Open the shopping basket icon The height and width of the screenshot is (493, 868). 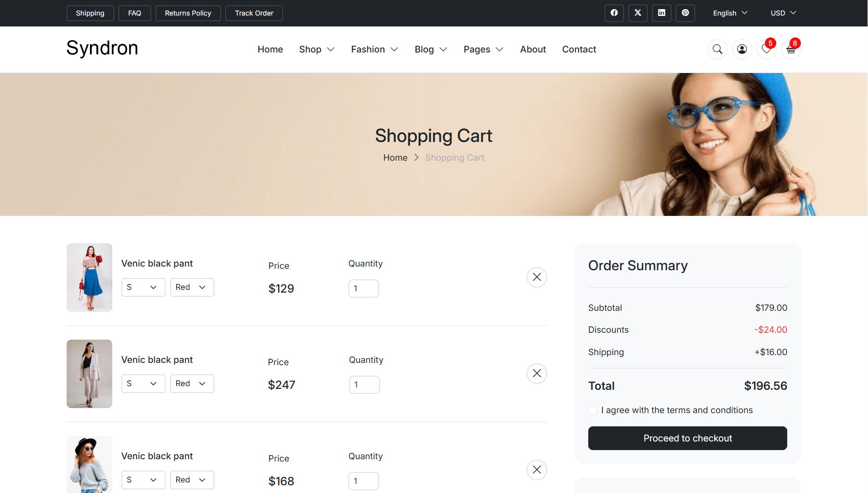(791, 49)
